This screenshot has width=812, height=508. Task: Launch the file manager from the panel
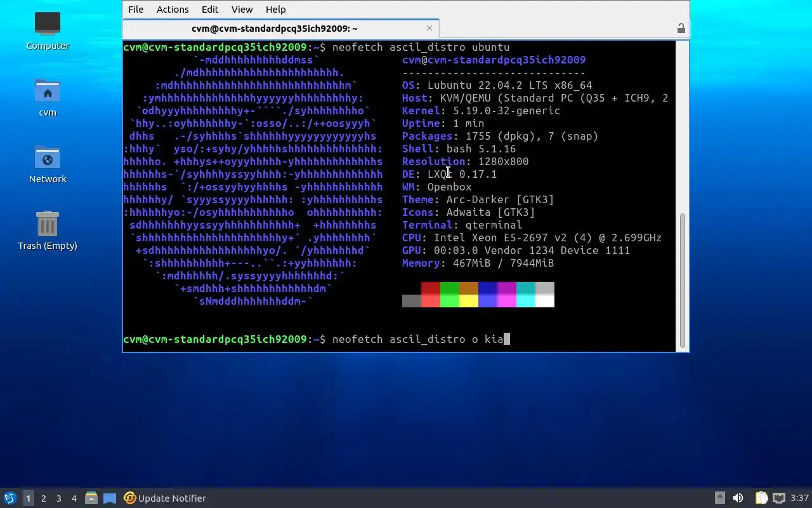(x=91, y=498)
